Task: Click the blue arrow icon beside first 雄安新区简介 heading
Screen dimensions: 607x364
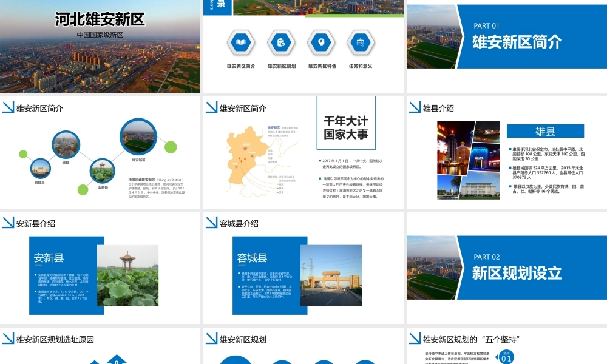Action: (8, 107)
